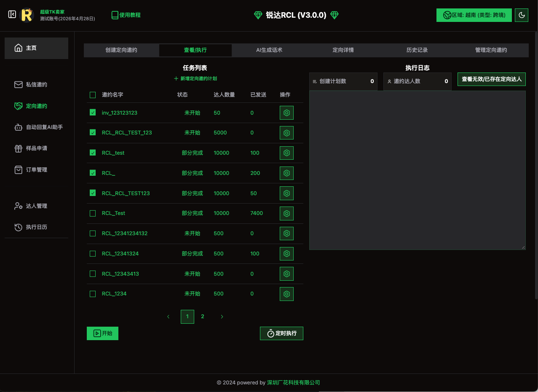The width and height of the screenshot is (538, 392).
Task: Go to next page with right chevron
Action: coord(222,317)
